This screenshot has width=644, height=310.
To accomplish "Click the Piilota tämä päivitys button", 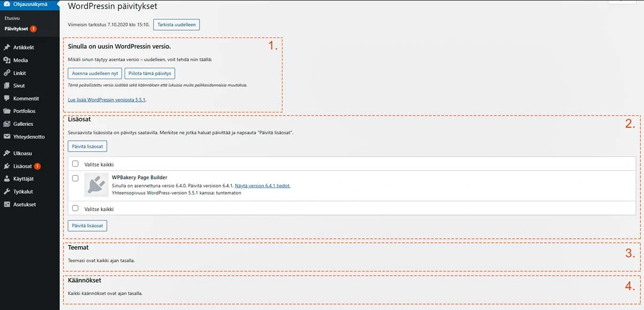I will [x=150, y=73].
